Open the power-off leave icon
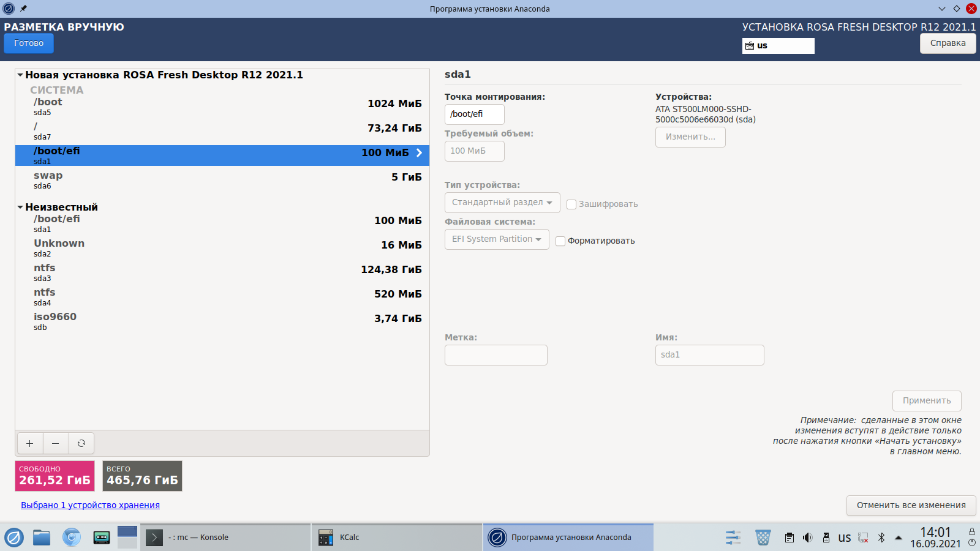Image resolution: width=980 pixels, height=551 pixels. pyautogui.click(x=972, y=542)
